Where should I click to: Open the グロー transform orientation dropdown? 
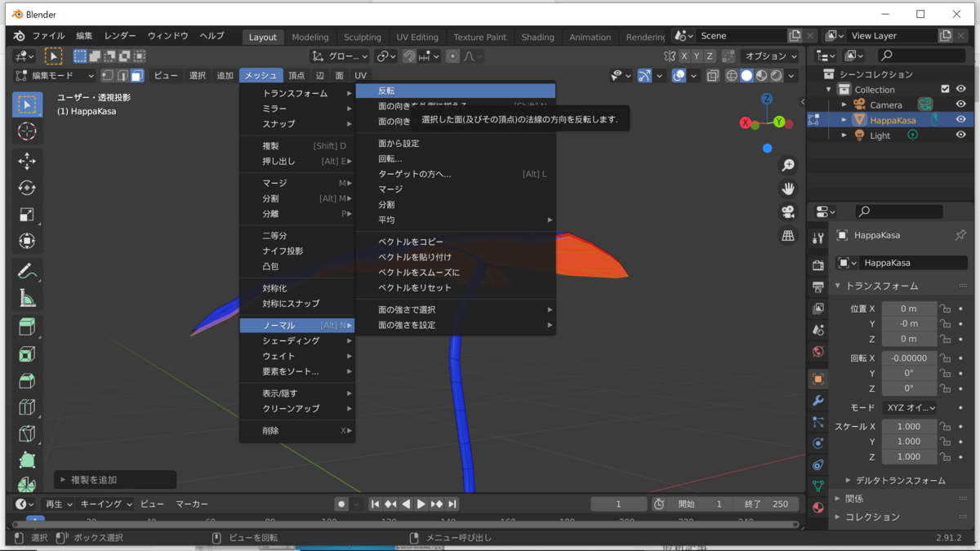(x=341, y=56)
